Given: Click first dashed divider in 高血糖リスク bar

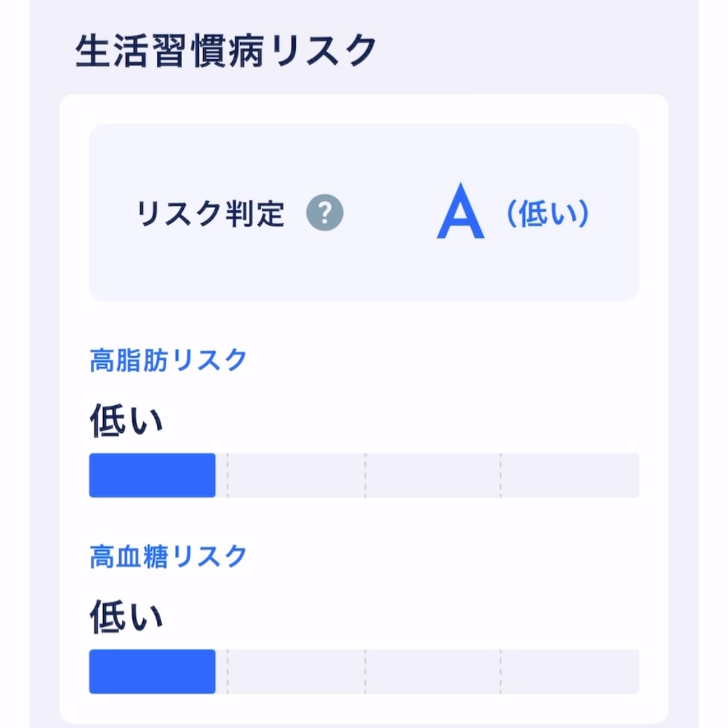Looking at the screenshot, I should tap(227, 672).
